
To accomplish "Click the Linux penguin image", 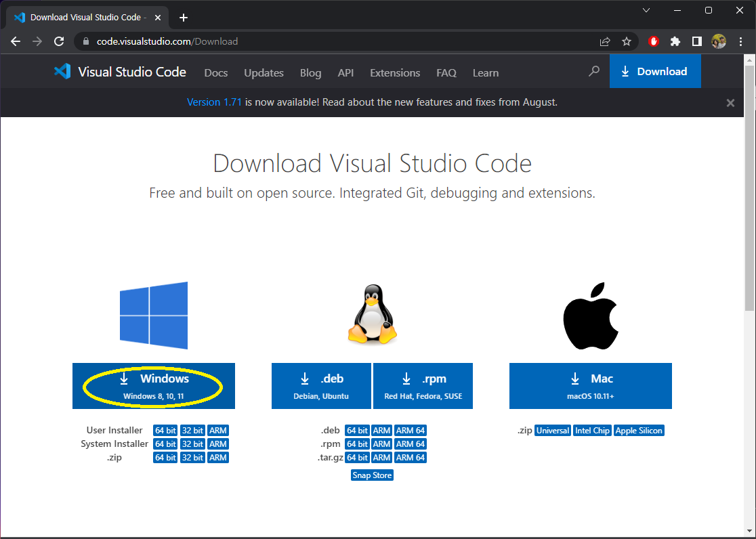I will tap(372, 314).
